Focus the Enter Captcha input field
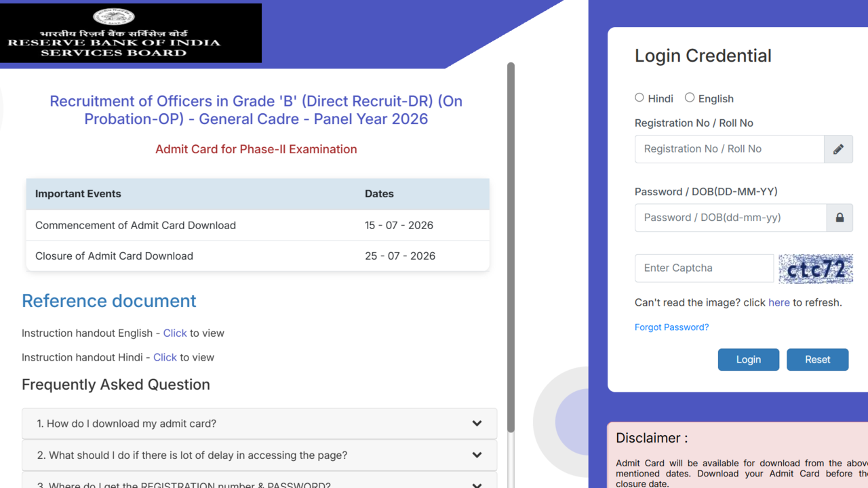The width and height of the screenshot is (868, 488). [704, 268]
